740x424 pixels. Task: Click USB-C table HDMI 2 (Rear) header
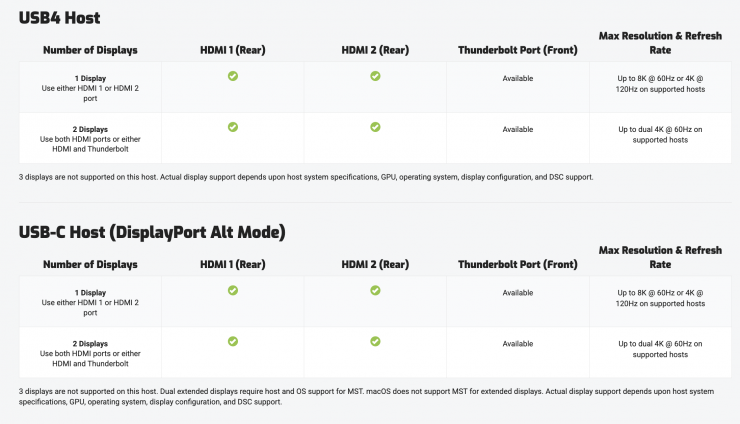(375, 264)
